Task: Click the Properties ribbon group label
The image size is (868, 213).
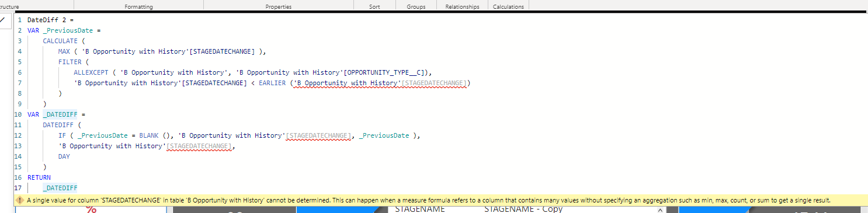Action: click(279, 7)
